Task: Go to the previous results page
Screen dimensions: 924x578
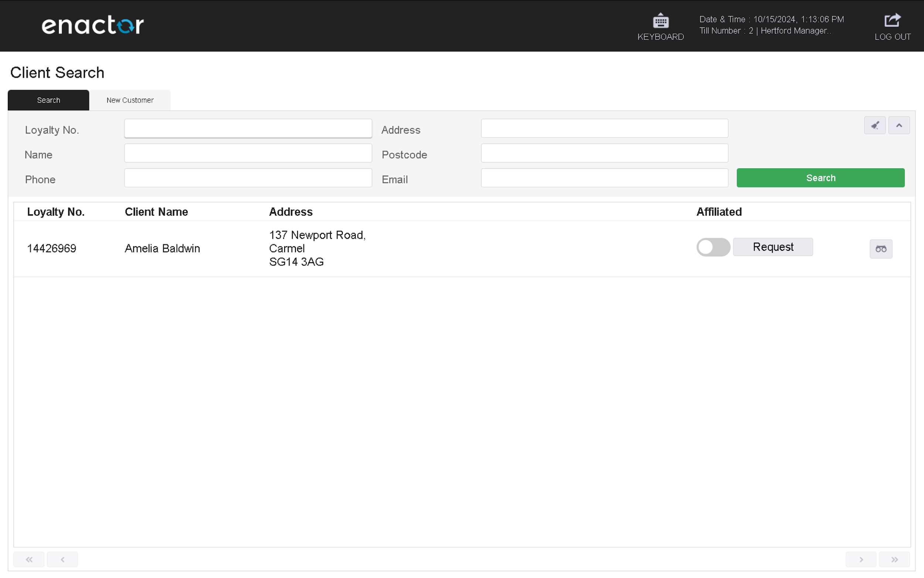Action: pyautogui.click(x=62, y=559)
